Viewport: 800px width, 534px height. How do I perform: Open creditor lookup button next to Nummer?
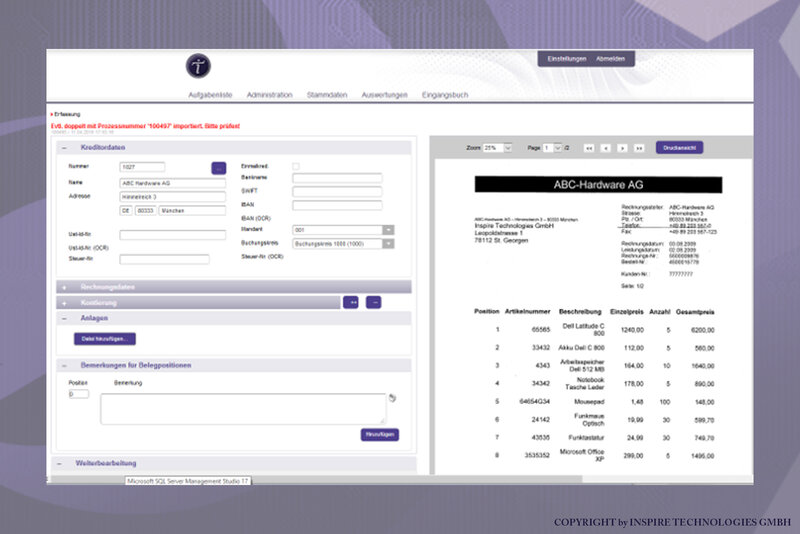coord(218,168)
